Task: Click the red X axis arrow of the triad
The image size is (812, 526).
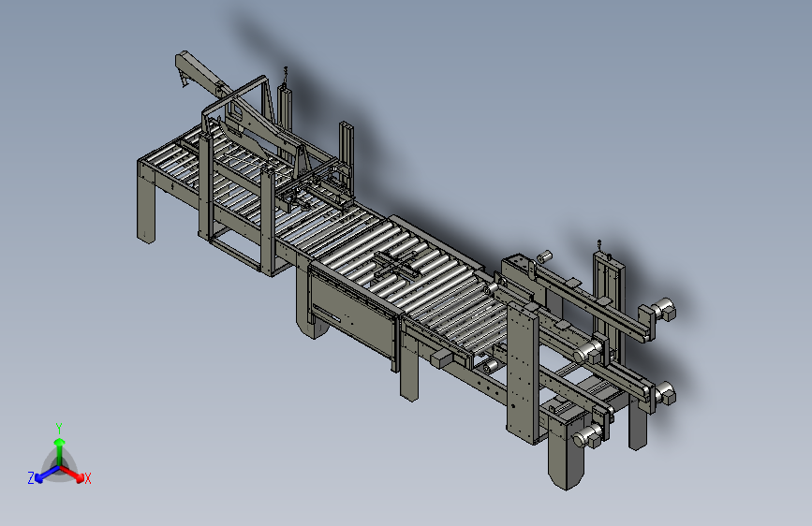Action: 72,474
